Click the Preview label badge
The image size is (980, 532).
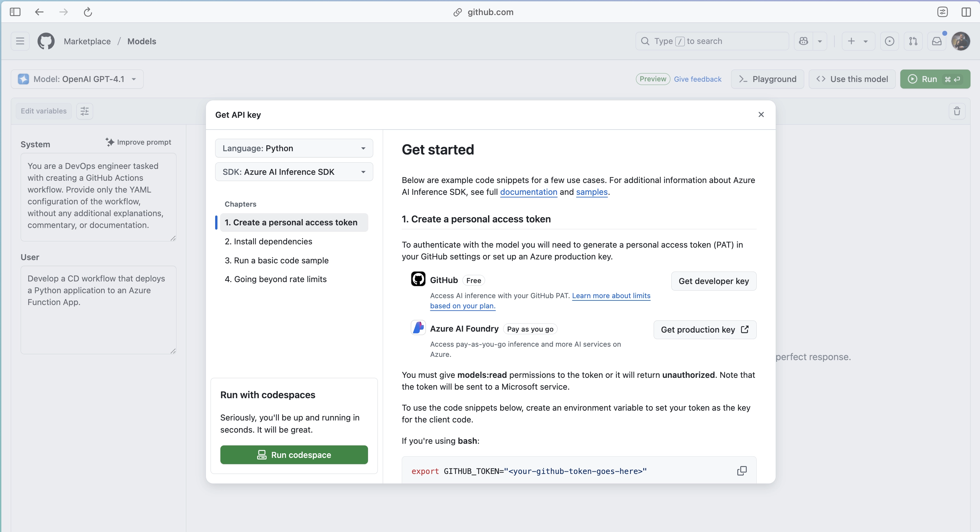pyautogui.click(x=653, y=79)
